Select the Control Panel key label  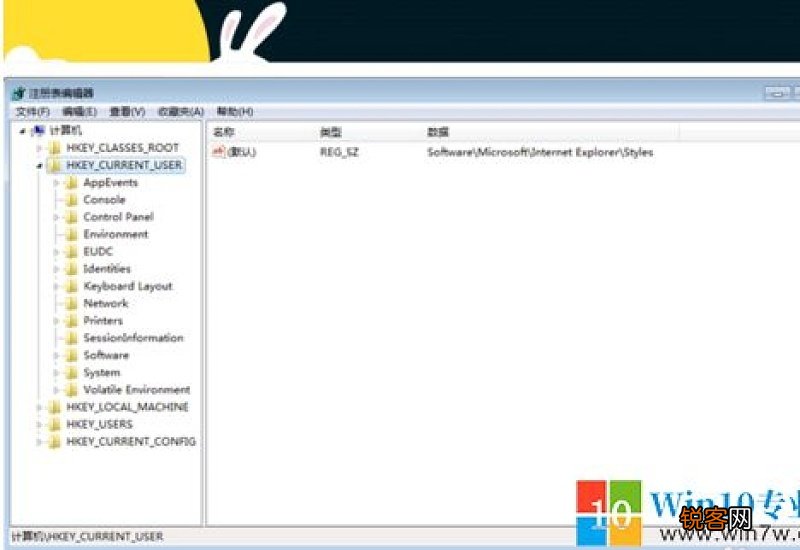pos(118,217)
